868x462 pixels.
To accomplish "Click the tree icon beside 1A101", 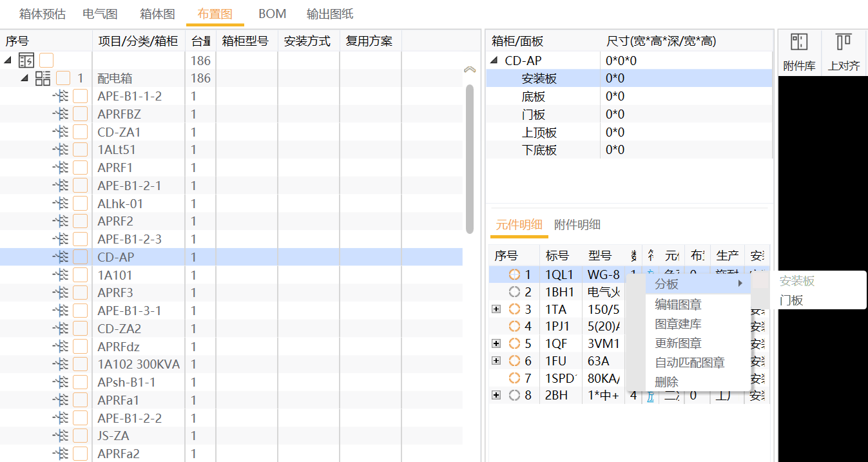I will [x=61, y=275].
